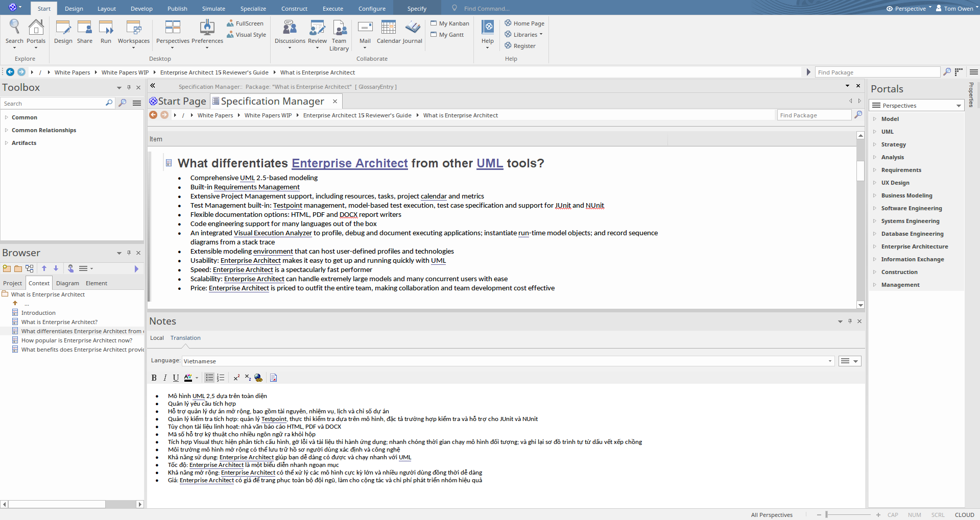Click the Requirements Management link

coord(256,187)
